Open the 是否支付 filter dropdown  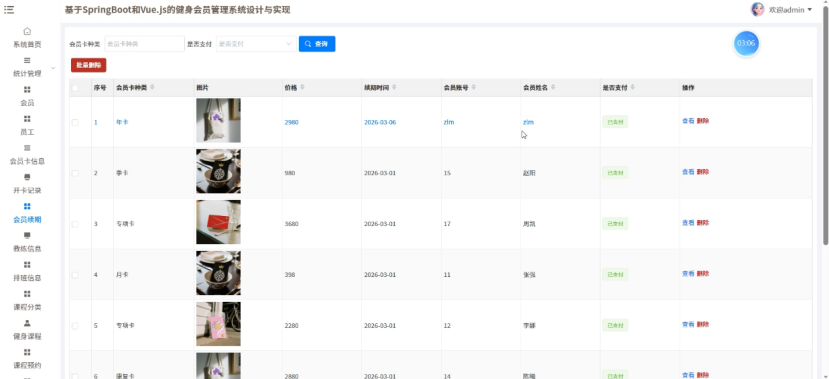(256, 44)
